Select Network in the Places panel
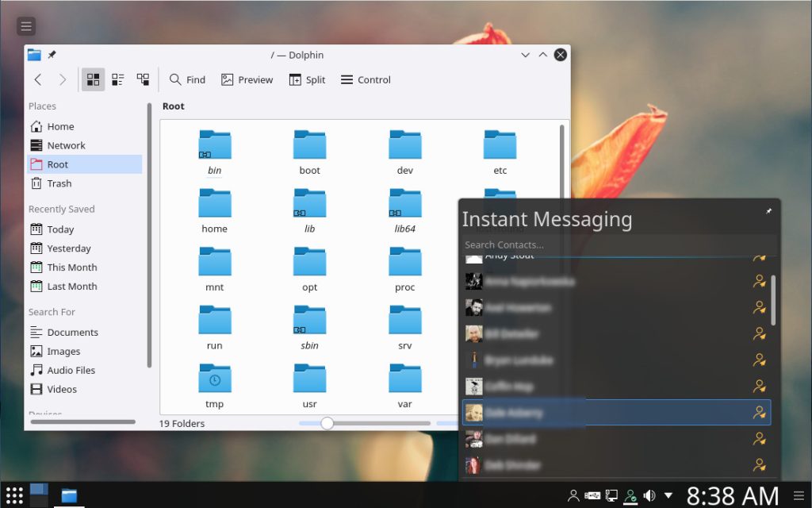 (x=66, y=145)
